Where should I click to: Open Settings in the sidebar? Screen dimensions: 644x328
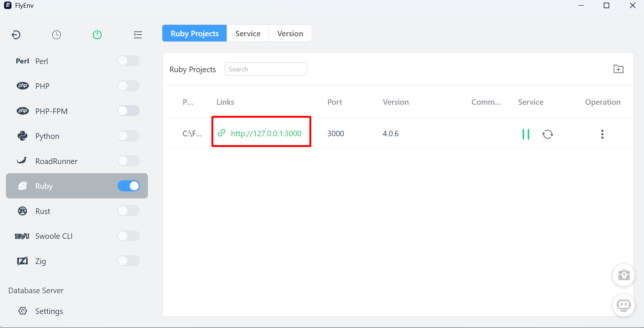click(x=77, y=311)
